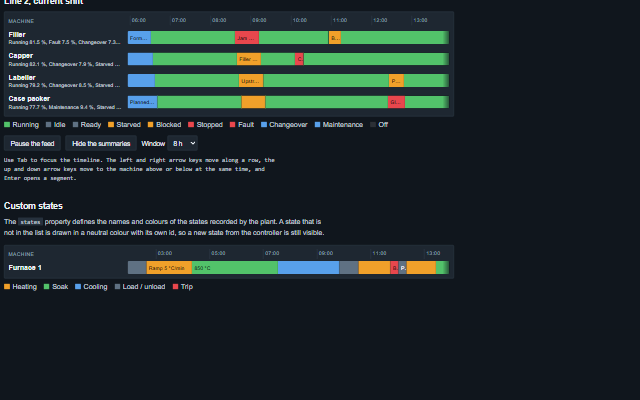This screenshot has width=640, height=400.
Task: Open the Window 8 h dropdown
Action: (182, 143)
